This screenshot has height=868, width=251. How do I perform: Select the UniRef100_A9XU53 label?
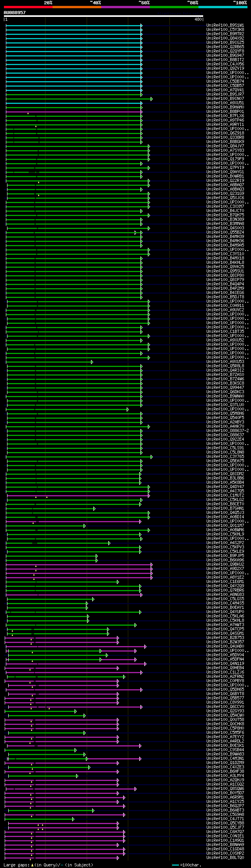click(225, 362)
